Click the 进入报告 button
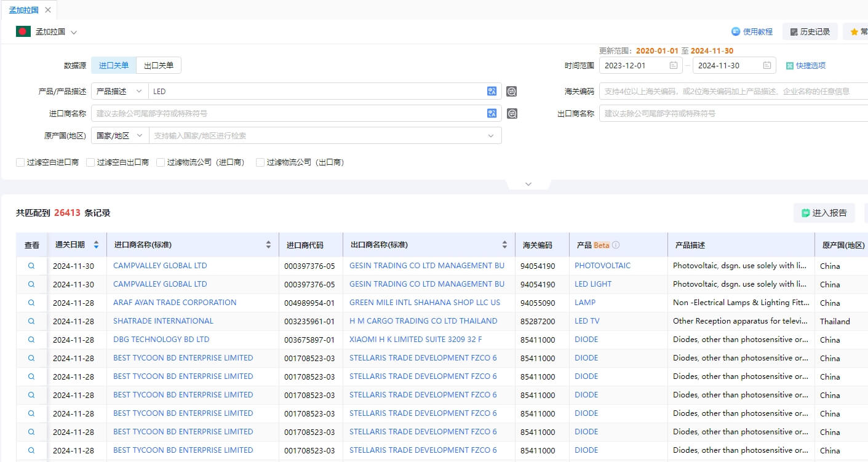Viewport: 868px width, 462px height. click(824, 213)
